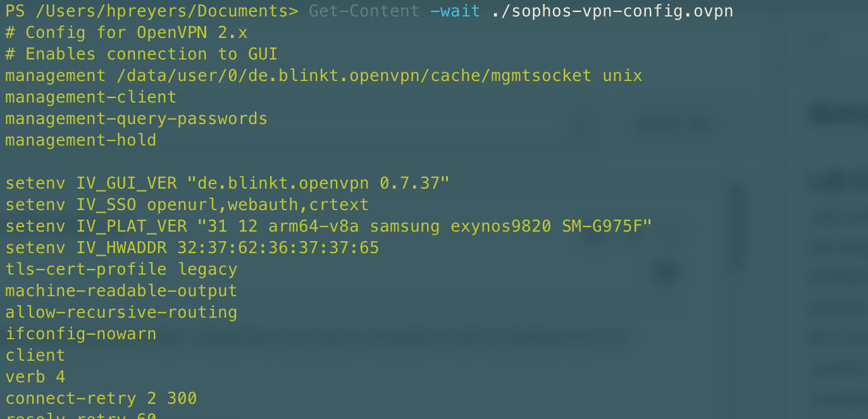Click the Get-Content command in the prompt
Image resolution: width=868 pixels, height=419 pixels.
(x=364, y=11)
